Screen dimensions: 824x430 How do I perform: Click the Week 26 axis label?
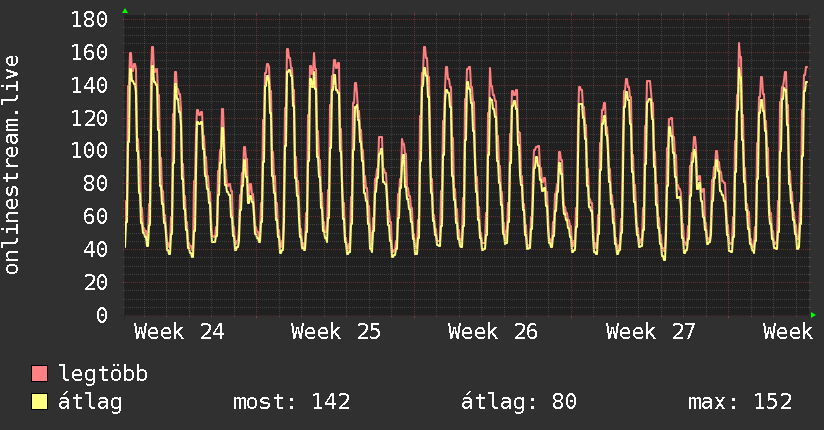(x=493, y=332)
